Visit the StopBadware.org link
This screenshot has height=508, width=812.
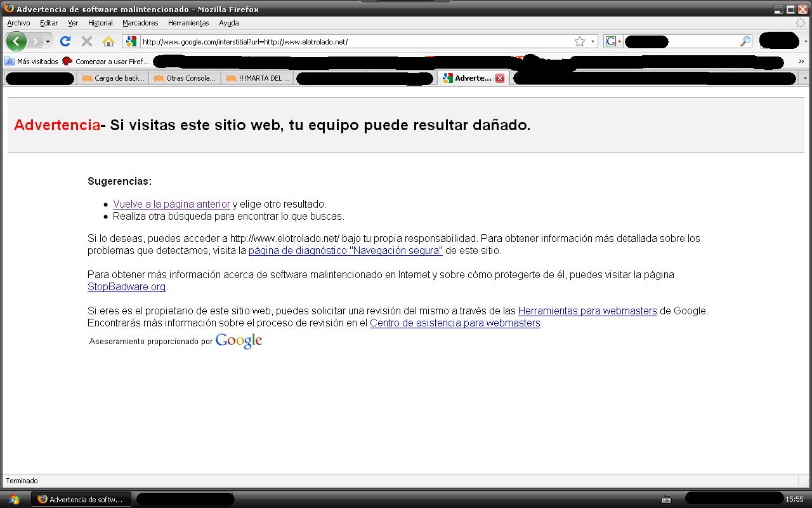(127, 286)
